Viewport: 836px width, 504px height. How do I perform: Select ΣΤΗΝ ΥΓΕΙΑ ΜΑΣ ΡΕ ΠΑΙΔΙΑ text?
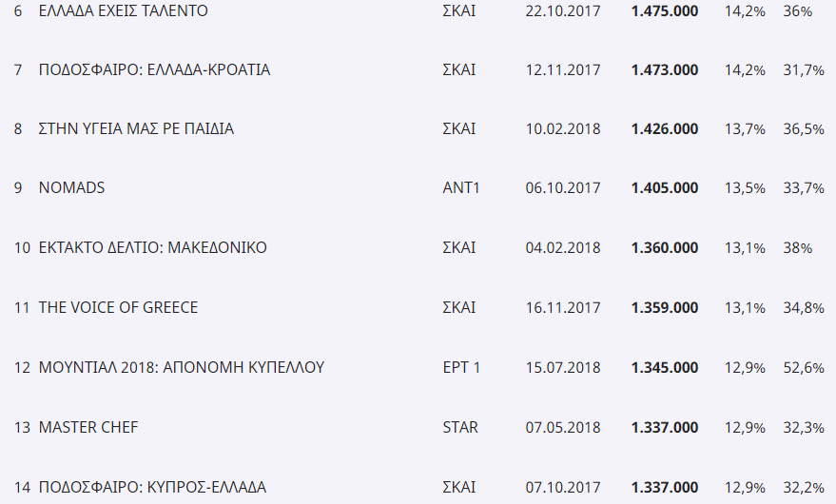[x=137, y=129]
